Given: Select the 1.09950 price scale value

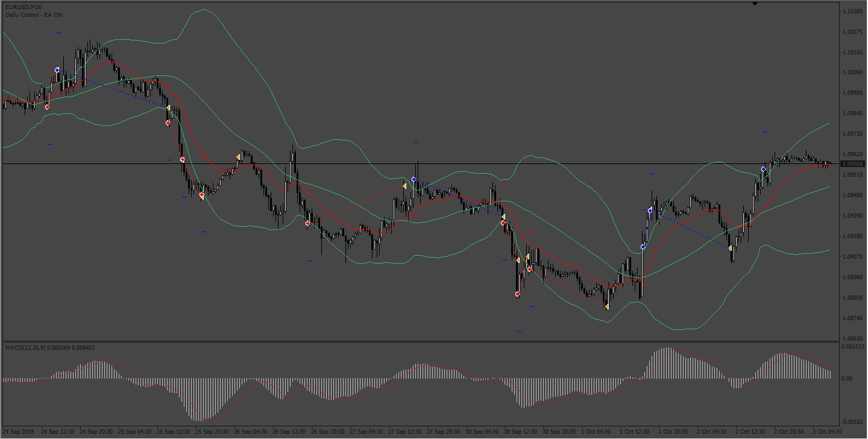Looking at the screenshot, I should point(853,93).
